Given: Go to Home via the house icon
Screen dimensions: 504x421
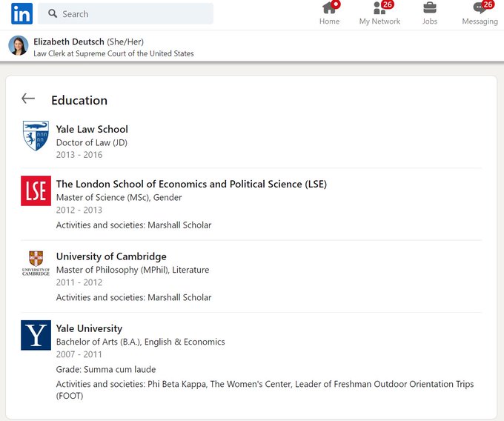Looking at the screenshot, I should point(329,8).
